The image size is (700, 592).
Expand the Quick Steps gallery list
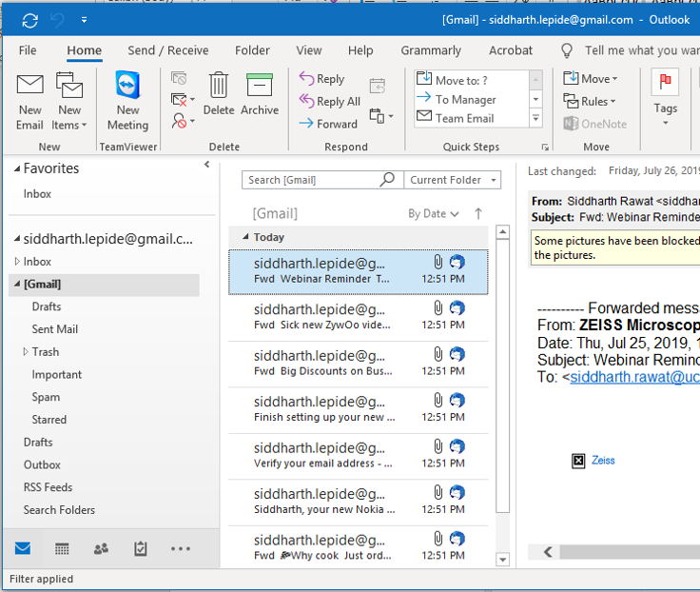click(x=535, y=119)
